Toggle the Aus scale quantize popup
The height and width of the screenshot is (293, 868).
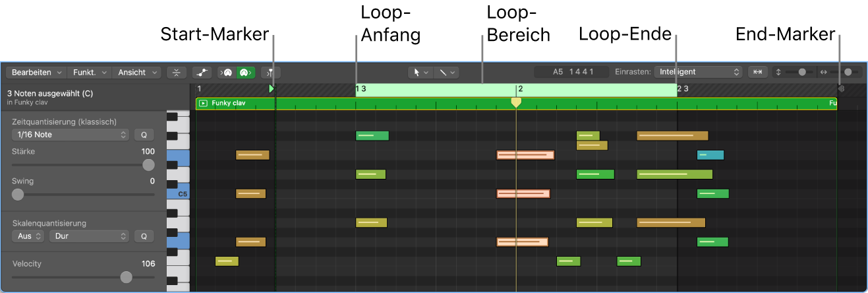click(x=29, y=236)
